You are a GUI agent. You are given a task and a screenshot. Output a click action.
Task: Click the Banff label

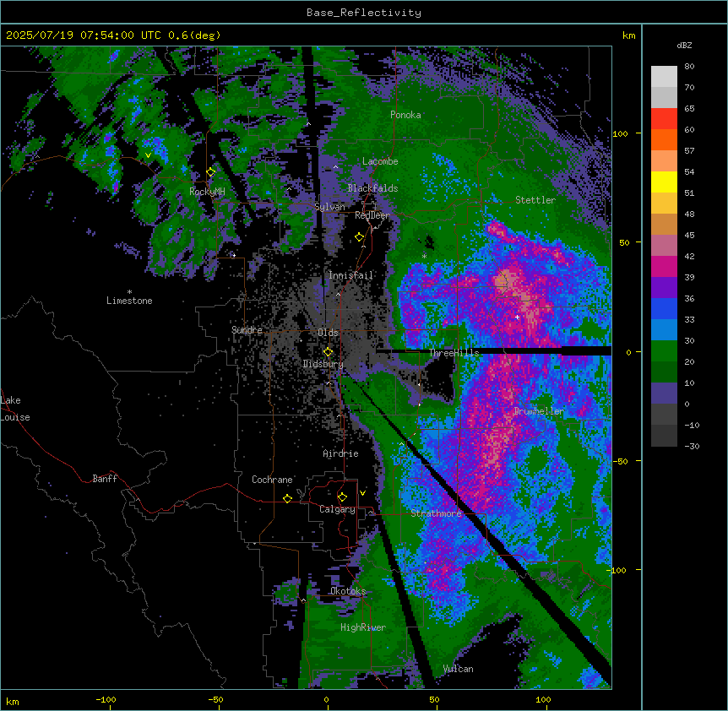[x=105, y=479]
